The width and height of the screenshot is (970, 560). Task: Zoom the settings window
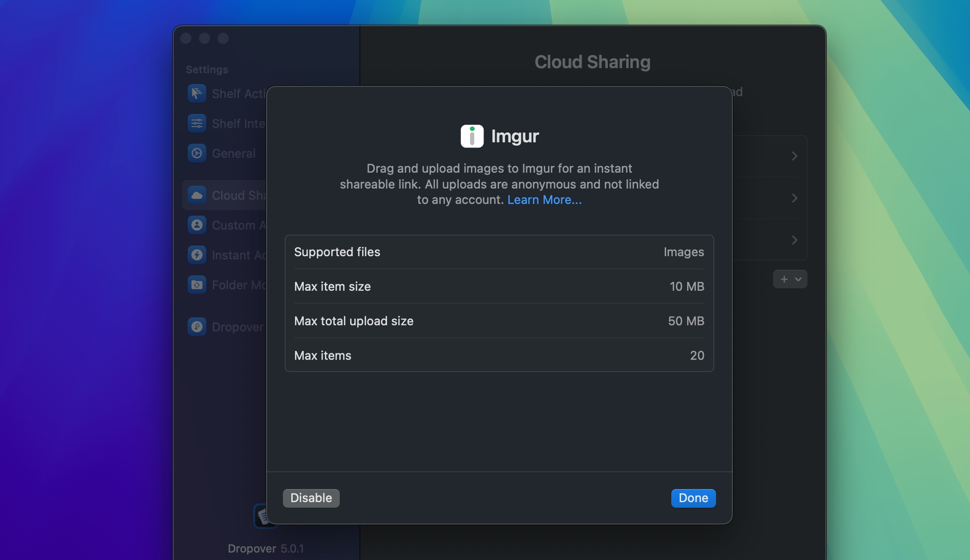click(223, 38)
